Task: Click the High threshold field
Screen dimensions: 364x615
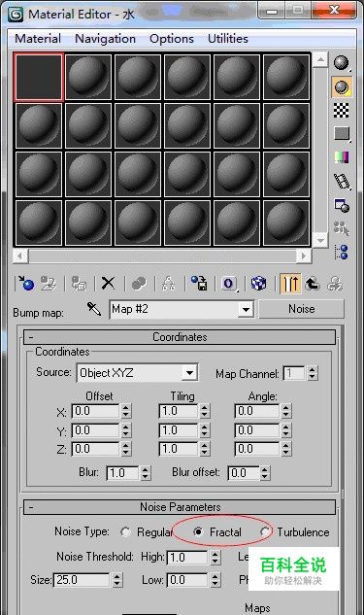Action: 188,558
